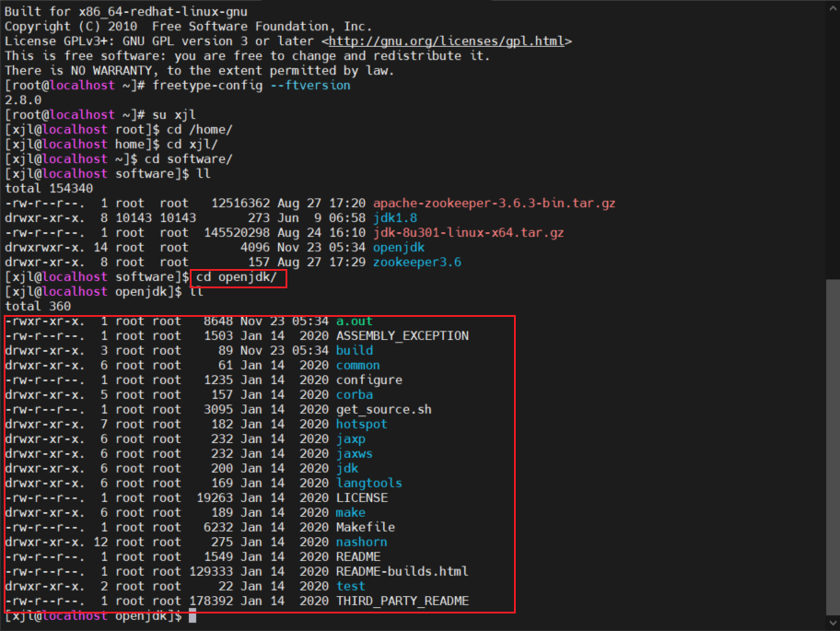The image size is (840, 631).
Task: Click the README-builds.html file entry
Action: [x=402, y=571]
